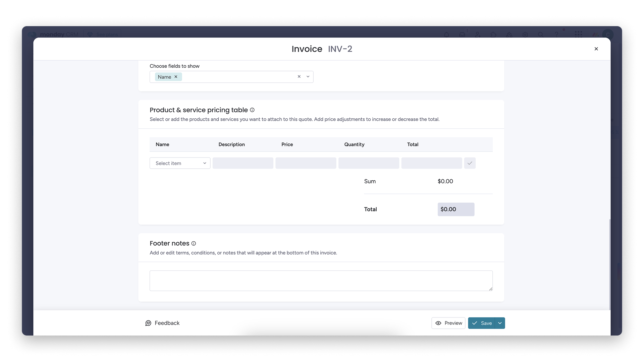The width and height of the screenshot is (644, 362).
Task: Expand the Save options arrow
Action: pyautogui.click(x=500, y=323)
